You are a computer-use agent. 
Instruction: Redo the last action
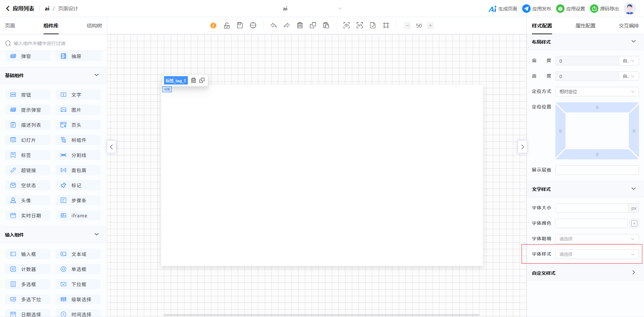pyautogui.click(x=287, y=25)
